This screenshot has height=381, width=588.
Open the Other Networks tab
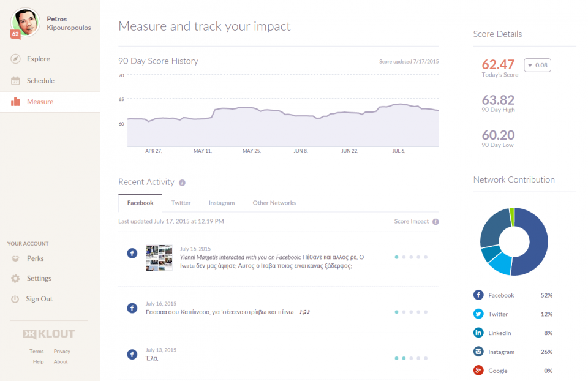tap(274, 203)
